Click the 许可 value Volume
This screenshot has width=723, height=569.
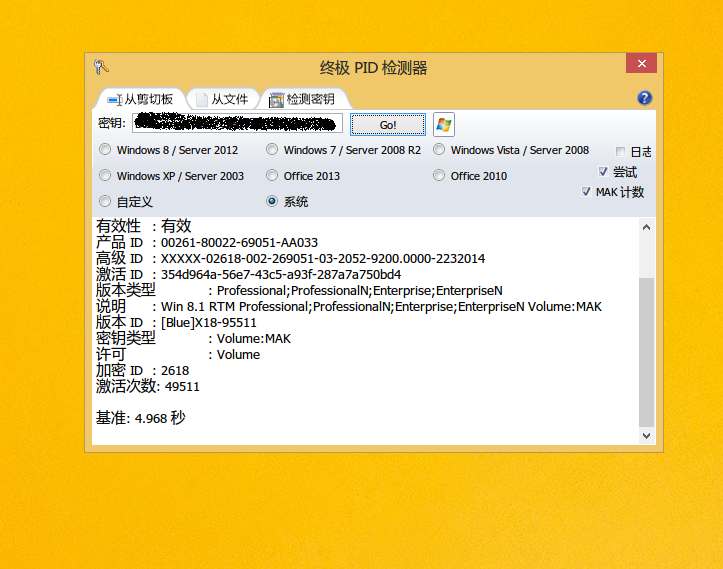coord(238,355)
